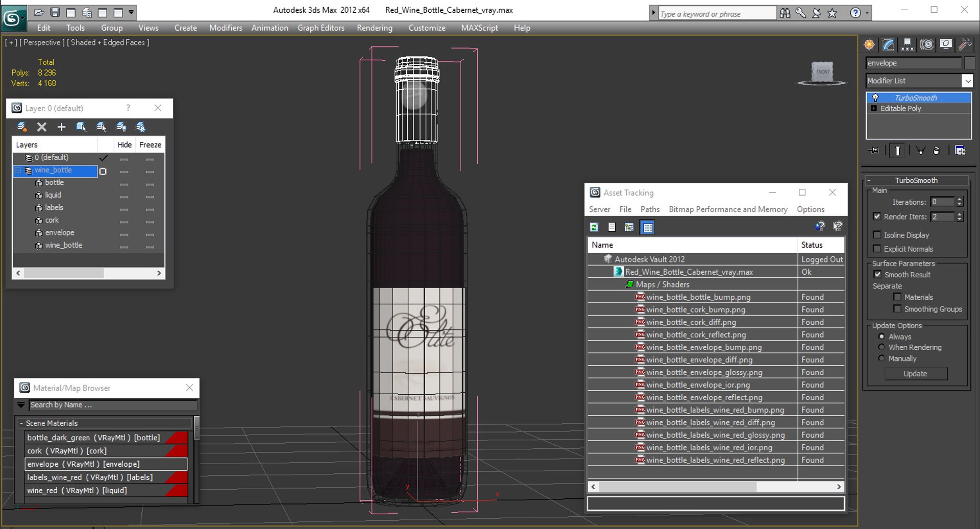Select Always update option
The width and height of the screenshot is (980, 529).
(881, 336)
